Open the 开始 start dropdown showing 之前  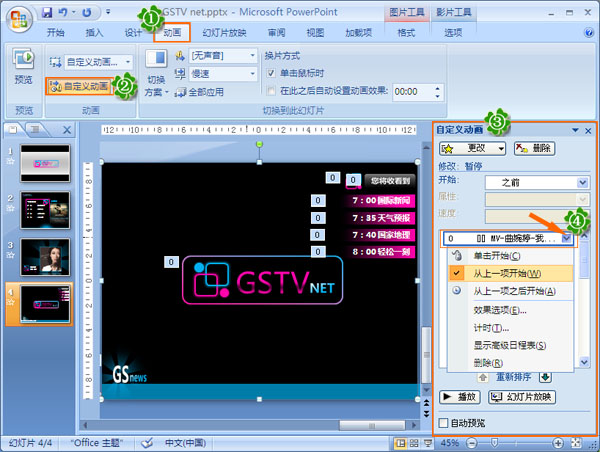536,183
